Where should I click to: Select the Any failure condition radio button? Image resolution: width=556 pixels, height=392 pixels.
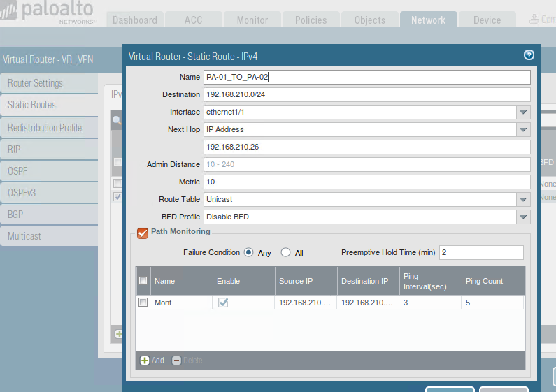tap(248, 252)
